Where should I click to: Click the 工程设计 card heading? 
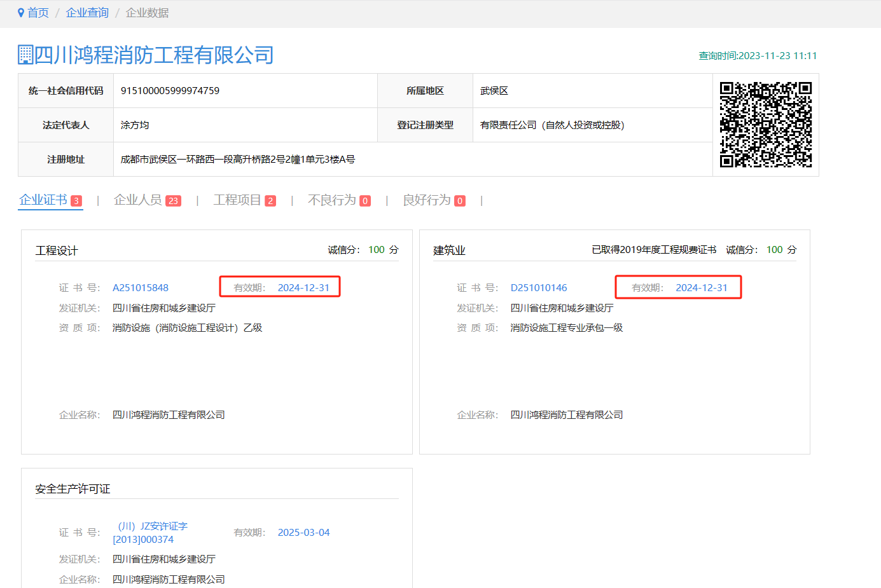click(x=57, y=250)
